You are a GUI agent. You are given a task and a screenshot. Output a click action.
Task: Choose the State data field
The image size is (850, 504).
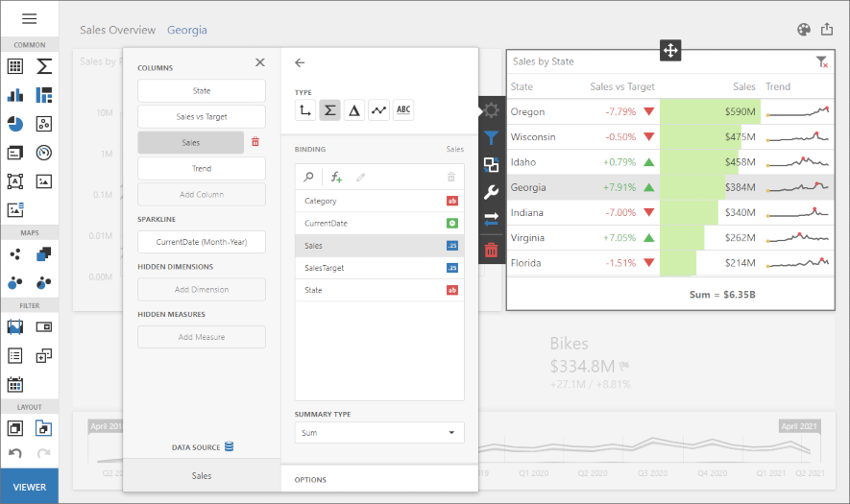click(379, 290)
